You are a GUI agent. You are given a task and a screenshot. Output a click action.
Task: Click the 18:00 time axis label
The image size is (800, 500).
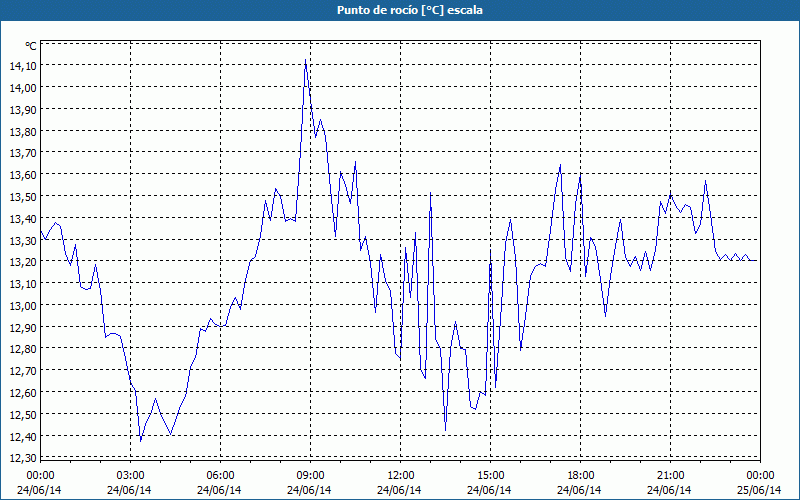pos(581,476)
